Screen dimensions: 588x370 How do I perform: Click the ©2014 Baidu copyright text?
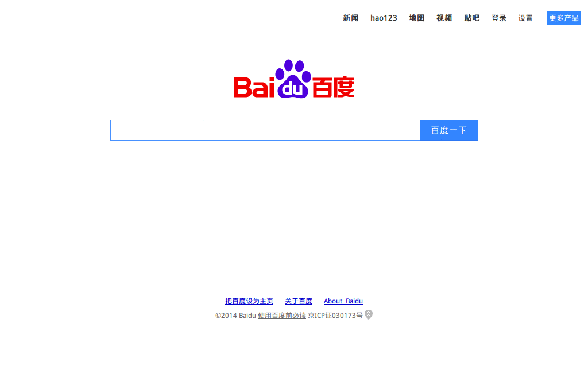(235, 316)
